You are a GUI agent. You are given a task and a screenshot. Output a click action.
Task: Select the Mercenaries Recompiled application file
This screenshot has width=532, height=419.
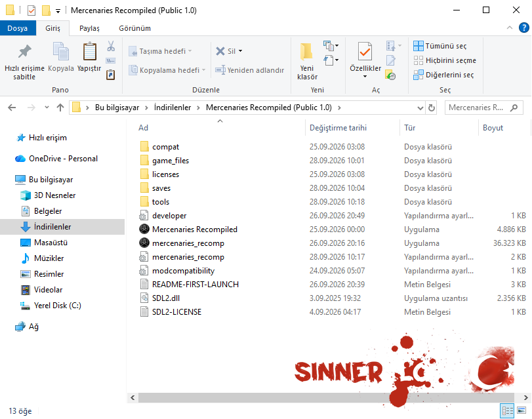pyautogui.click(x=194, y=229)
